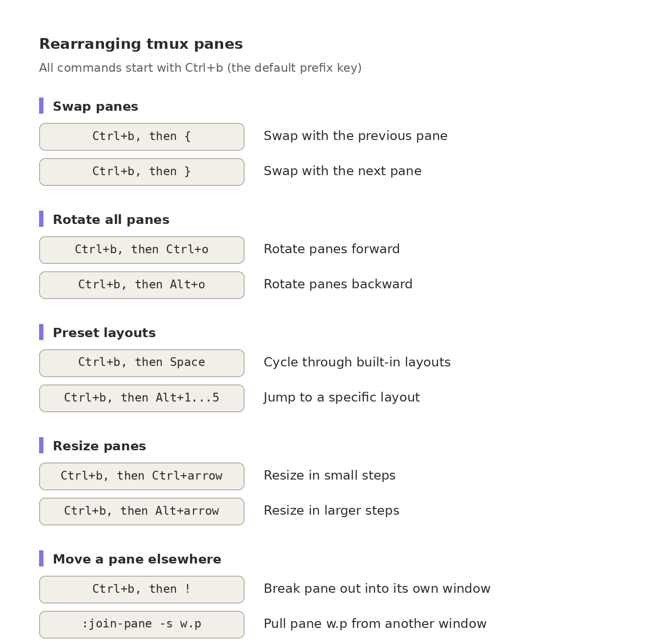Click the 'Preset layouts' section heading

pyautogui.click(x=104, y=333)
